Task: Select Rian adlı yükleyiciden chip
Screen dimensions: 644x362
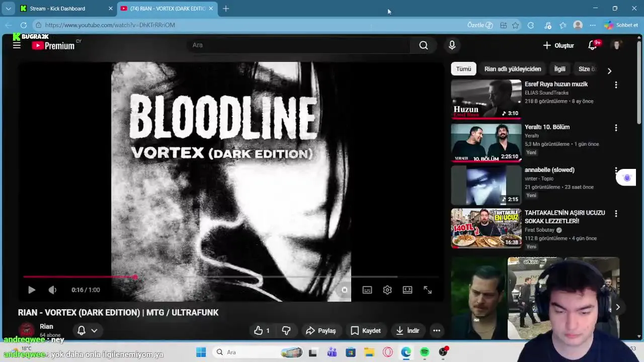Action: tap(513, 69)
